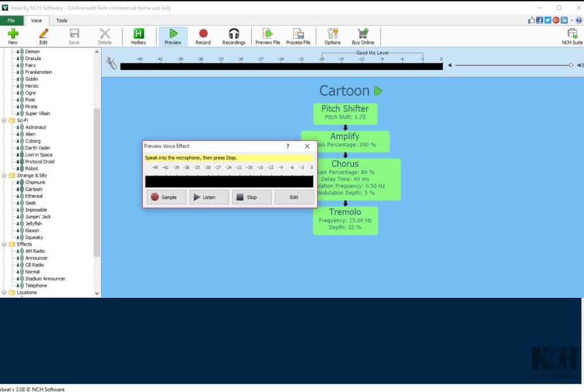The width and height of the screenshot is (584, 392).
Task: Click the New voice toolbar icon
Action: (x=13, y=36)
